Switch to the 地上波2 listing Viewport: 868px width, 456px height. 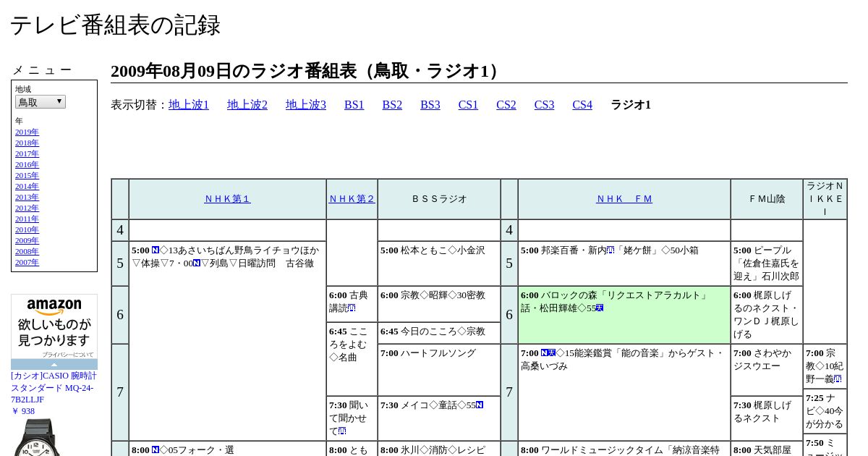pyautogui.click(x=247, y=105)
